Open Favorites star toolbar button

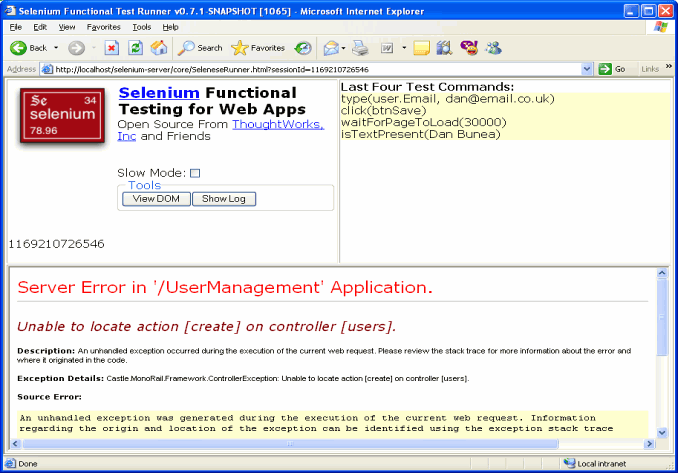[x=258, y=48]
